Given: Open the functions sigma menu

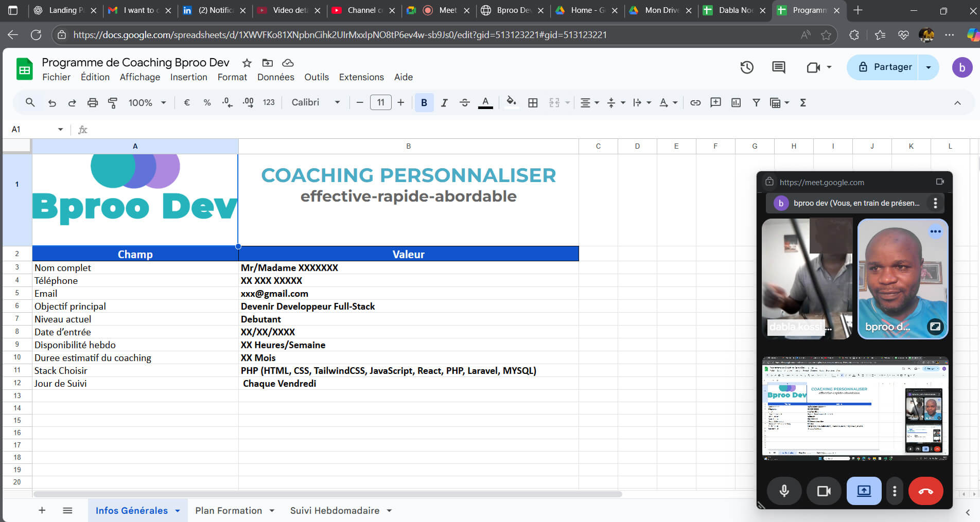Looking at the screenshot, I should click(803, 103).
